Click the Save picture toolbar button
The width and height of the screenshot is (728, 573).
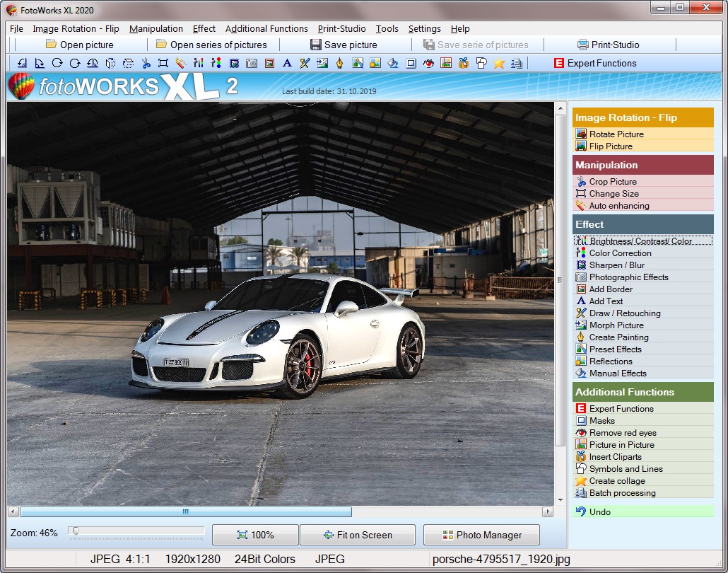(344, 45)
